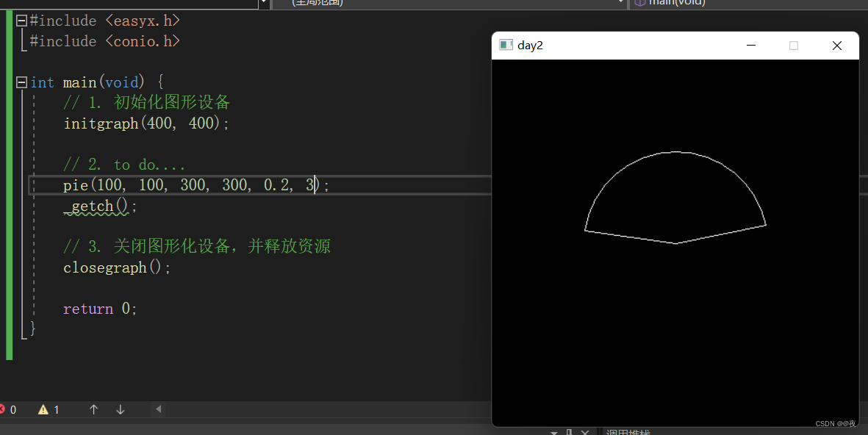The width and height of the screenshot is (868, 435).
Task: Click the red error count icon
Action: point(4,409)
